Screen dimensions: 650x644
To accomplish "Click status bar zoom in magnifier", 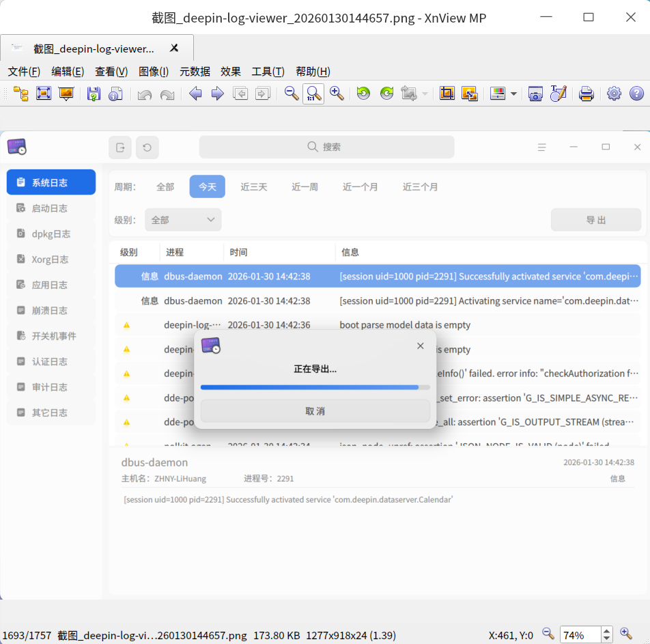I will pyautogui.click(x=626, y=634).
